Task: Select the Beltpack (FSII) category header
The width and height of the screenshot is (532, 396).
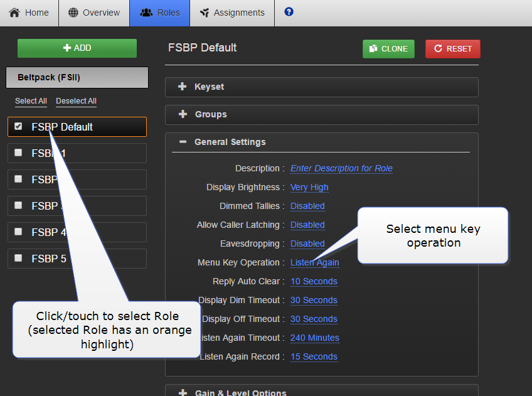Action: [77, 78]
